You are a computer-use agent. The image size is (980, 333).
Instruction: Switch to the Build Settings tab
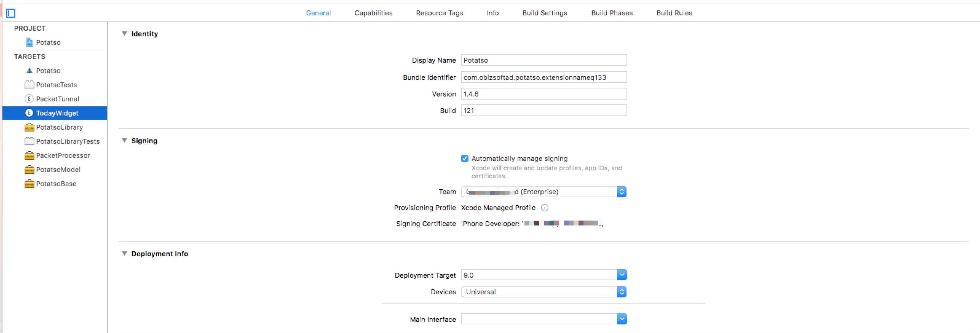(x=544, y=13)
